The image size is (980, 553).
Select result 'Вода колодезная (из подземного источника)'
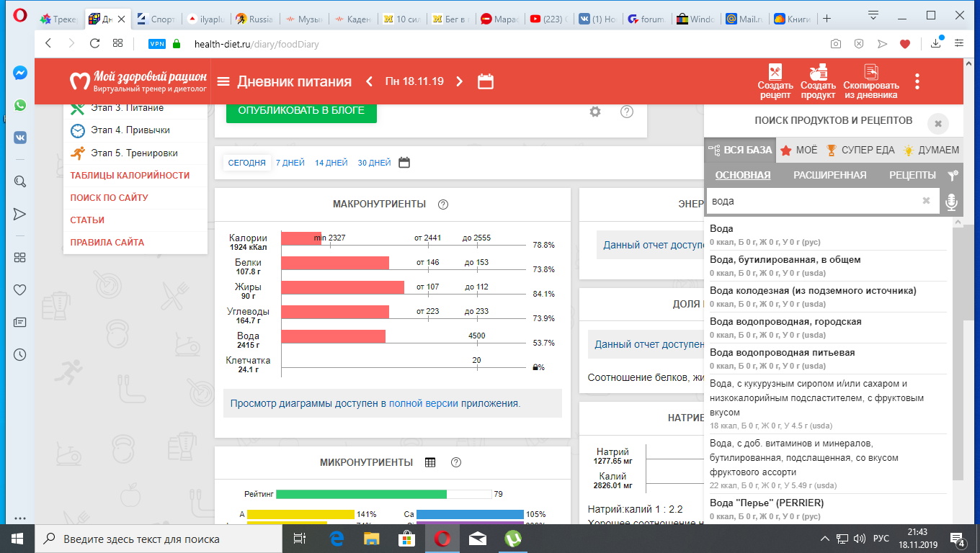(828, 297)
